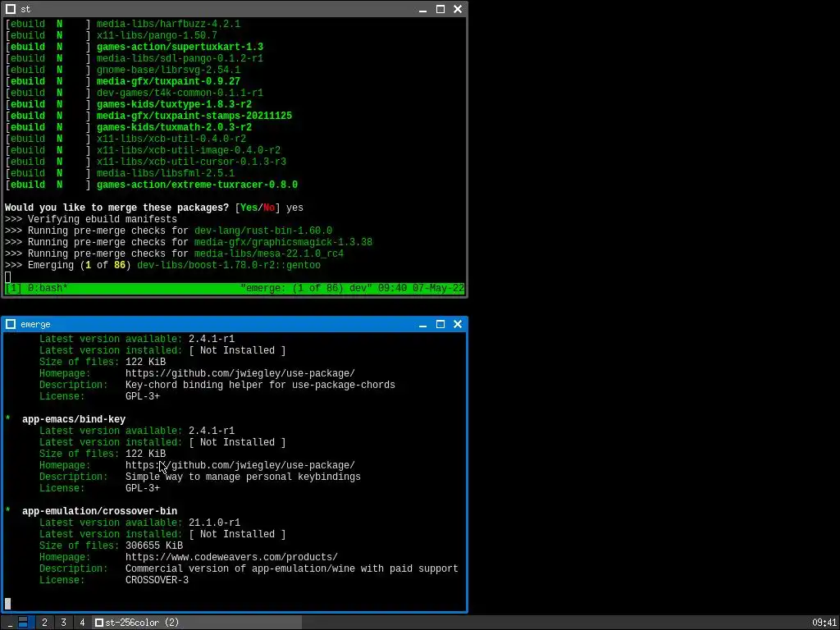
Task: Click dev-libs/boost-1.78.0-r2::gentoo emerging line
Action: (x=229, y=265)
